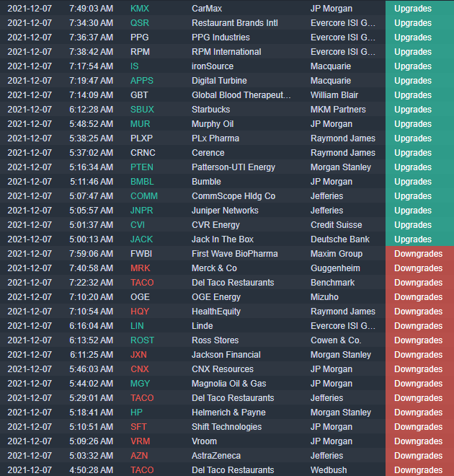Select the 7:49:03 AM timestamp
Image resolution: width=454 pixels, height=476 pixels.
[91, 9]
